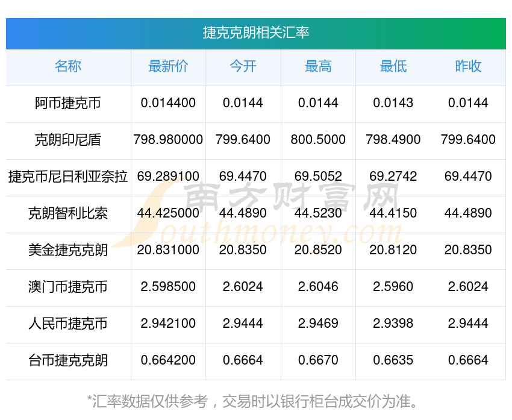The image size is (512, 420).
Task: Select the 名称 column header
Action: click(68, 67)
